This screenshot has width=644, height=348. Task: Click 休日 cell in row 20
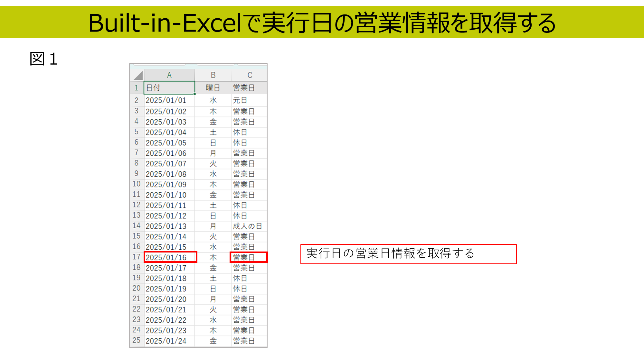(x=249, y=289)
